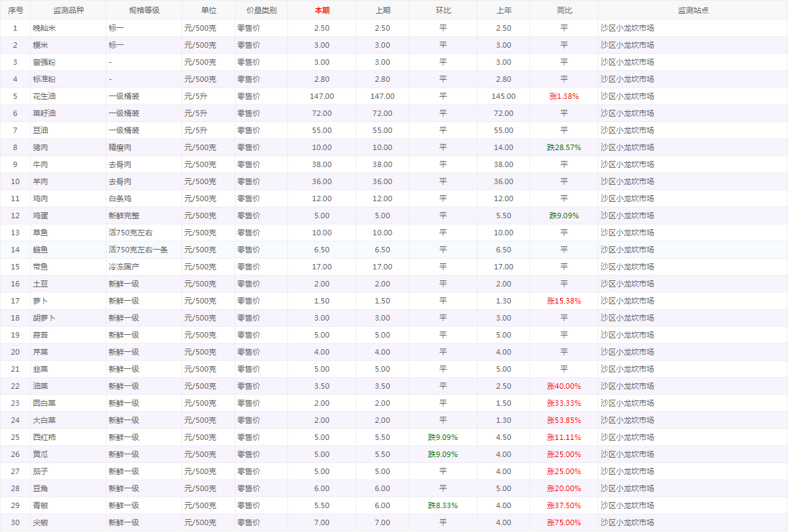Select the 上年 column header

[x=503, y=10]
